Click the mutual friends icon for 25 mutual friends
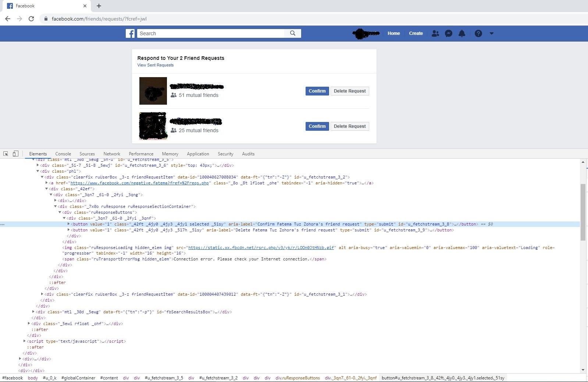This screenshot has width=588, height=382. tap(174, 130)
